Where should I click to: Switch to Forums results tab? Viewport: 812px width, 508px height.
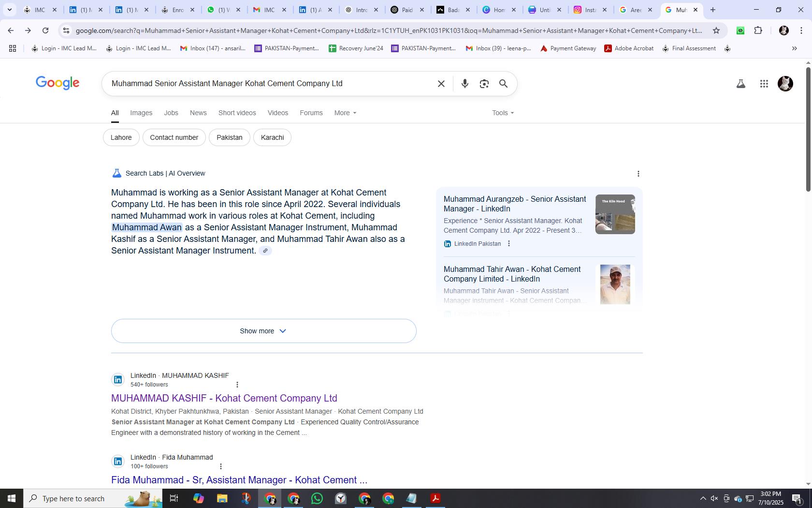[x=311, y=113]
